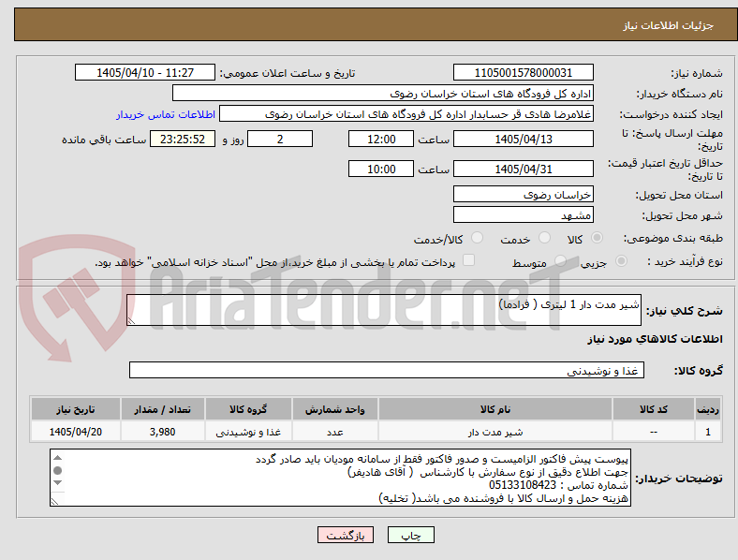Image resolution: width=738 pixels, height=560 pixels.
Task: Click the general description text area شیر مدت دار
Action: [384, 310]
